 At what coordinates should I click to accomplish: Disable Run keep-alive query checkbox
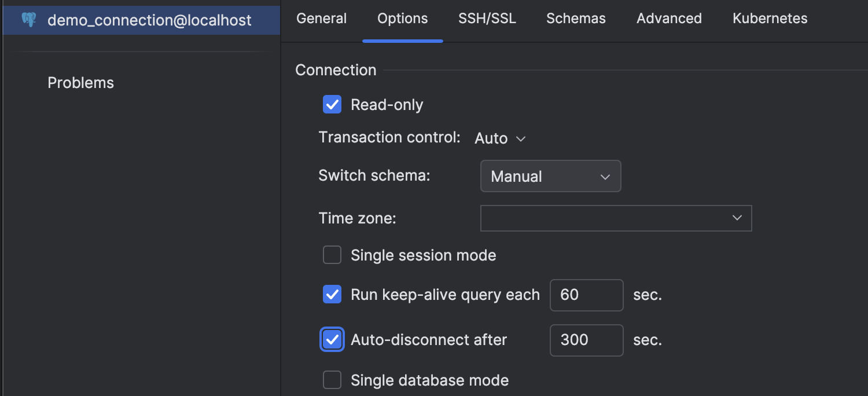pyautogui.click(x=332, y=295)
